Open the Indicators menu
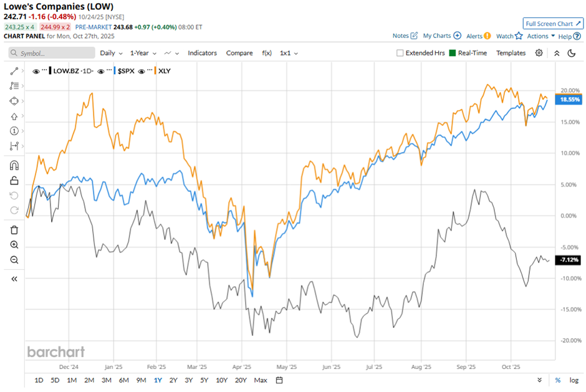This screenshot has width=586, height=392. [202, 53]
